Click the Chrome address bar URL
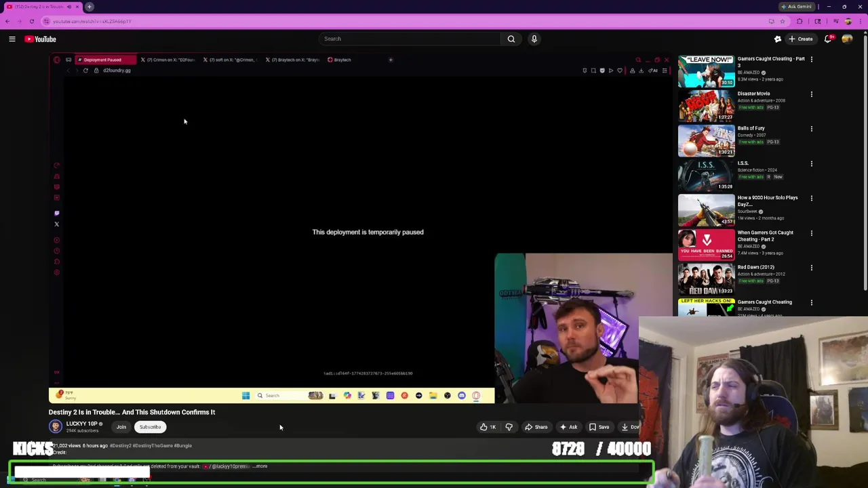 coord(92,21)
